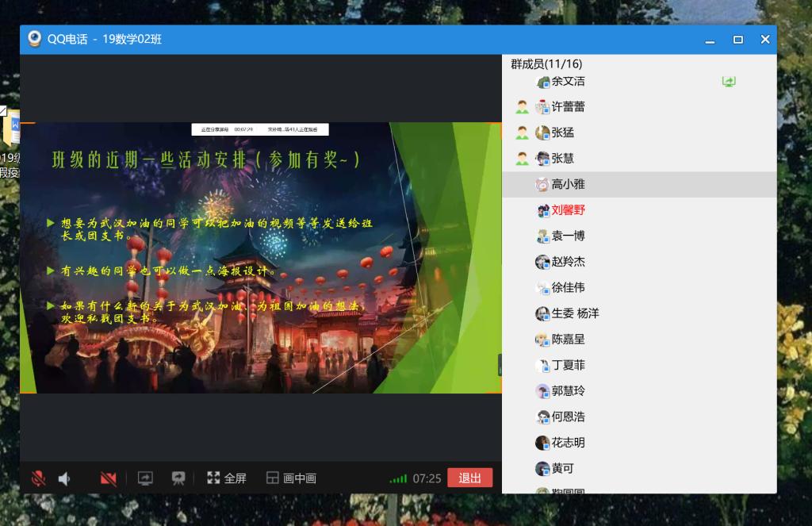Unmute the microphone in the call toolbar
Screen dimensions: 812x526
tap(38, 478)
